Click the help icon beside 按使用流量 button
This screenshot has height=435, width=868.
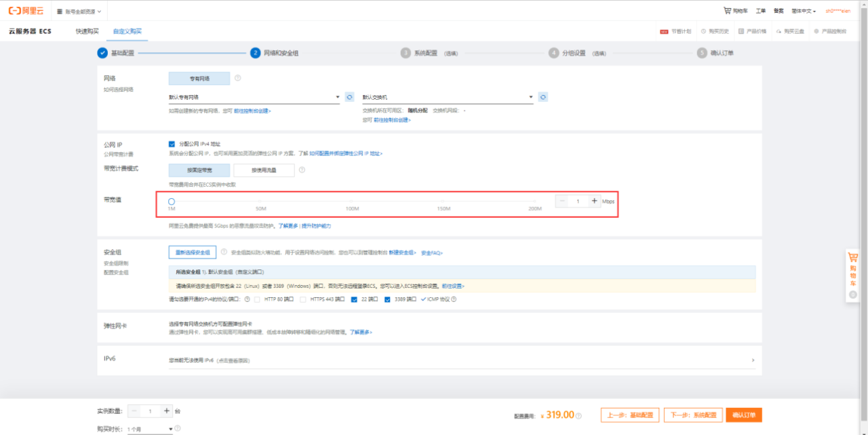tap(303, 170)
